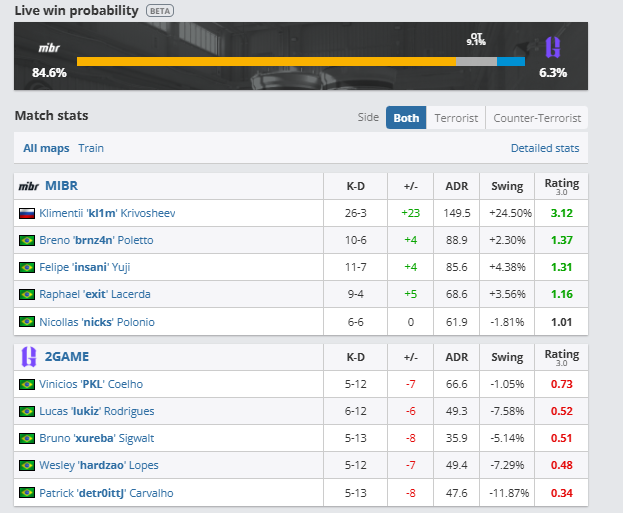Open Vinicios 'PKL' Coelho's profile
The image size is (623, 513).
(x=91, y=384)
